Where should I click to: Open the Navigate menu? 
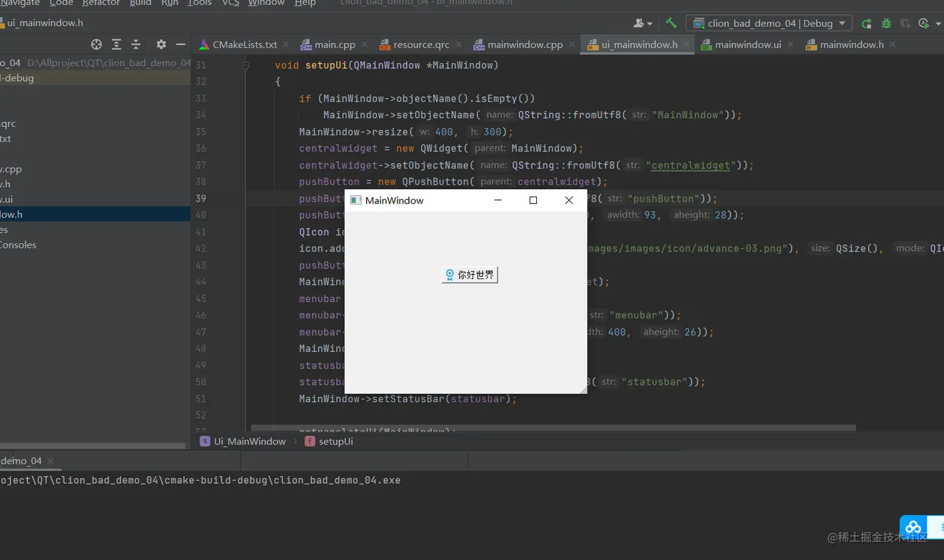point(20,3)
